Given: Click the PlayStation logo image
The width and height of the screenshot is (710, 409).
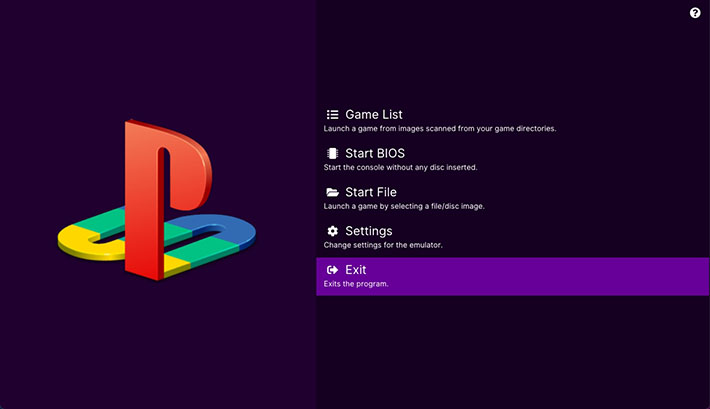Looking at the screenshot, I should (157, 200).
